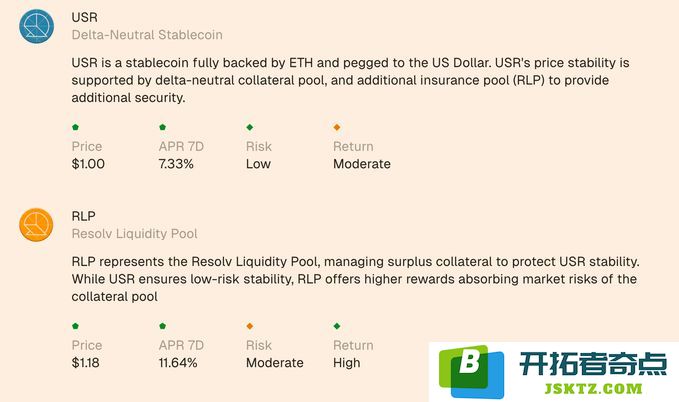Click green pentagon above RLP Price

pos(75,326)
